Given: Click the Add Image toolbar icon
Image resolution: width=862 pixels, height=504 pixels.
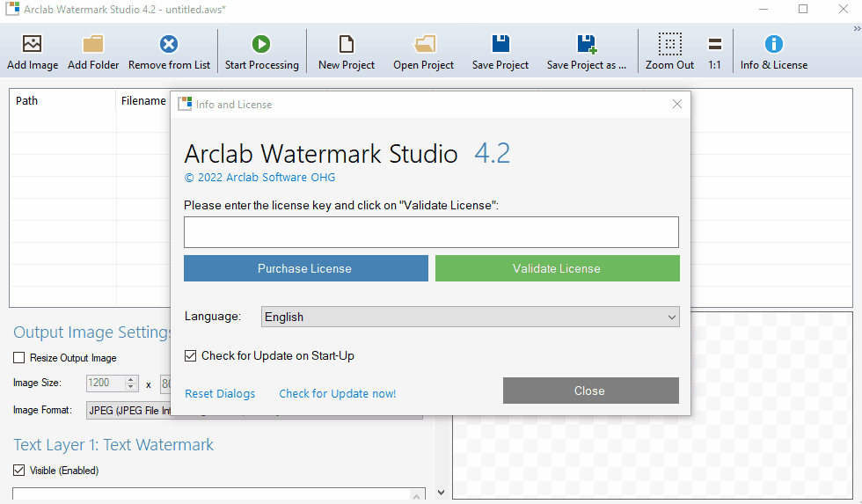Looking at the screenshot, I should click(32, 44).
